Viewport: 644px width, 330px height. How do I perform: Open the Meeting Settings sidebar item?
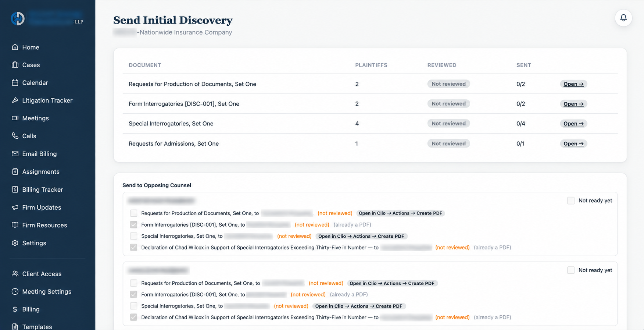click(47, 291)
